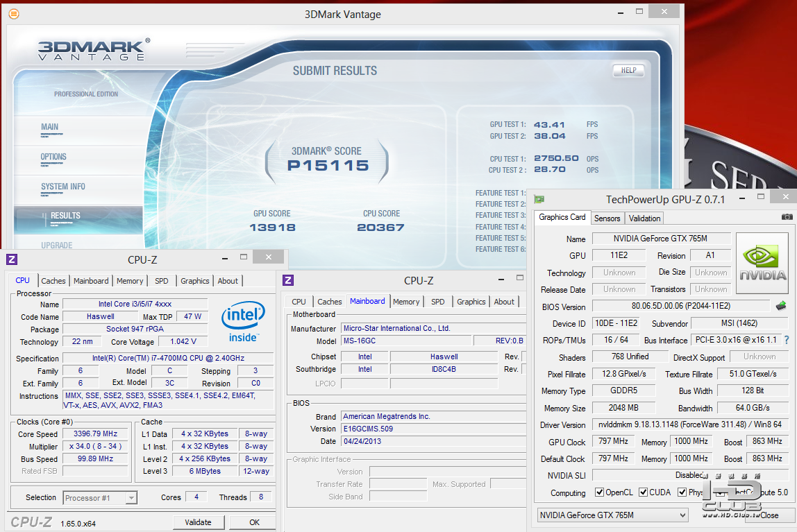Toggle the OpenCL checkbox

click(599, 492)
